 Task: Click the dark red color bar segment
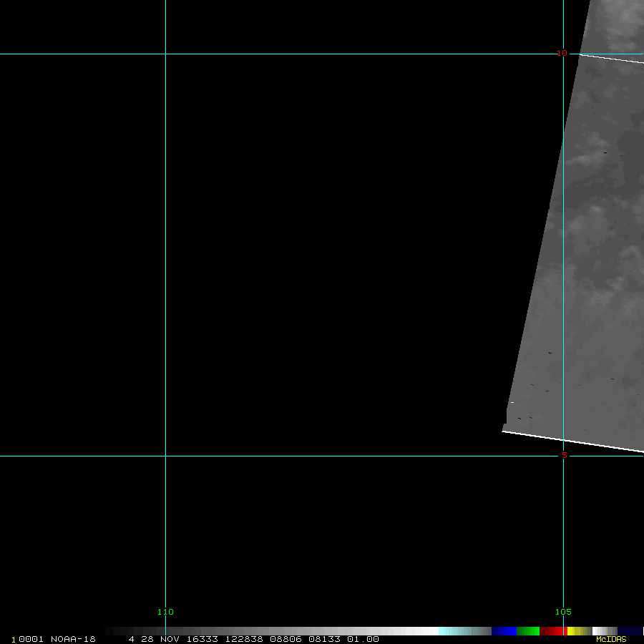click(551, 631)
